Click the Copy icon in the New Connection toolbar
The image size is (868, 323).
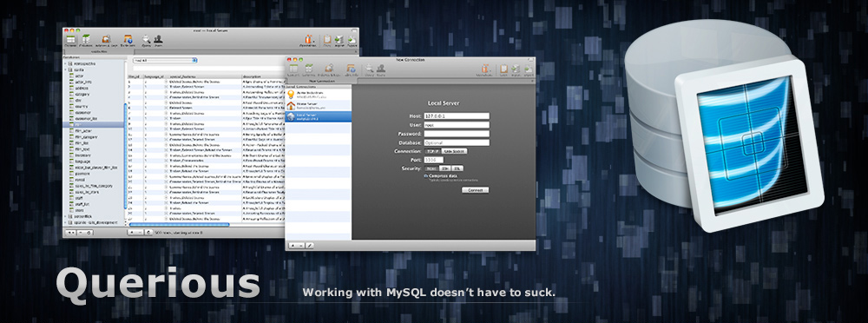[x=503, y=69]
